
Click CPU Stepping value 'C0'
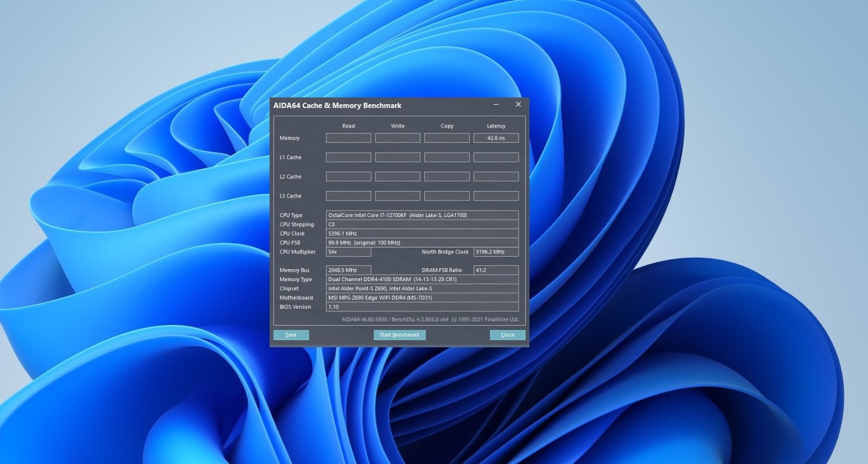click(x=422, y=224)
